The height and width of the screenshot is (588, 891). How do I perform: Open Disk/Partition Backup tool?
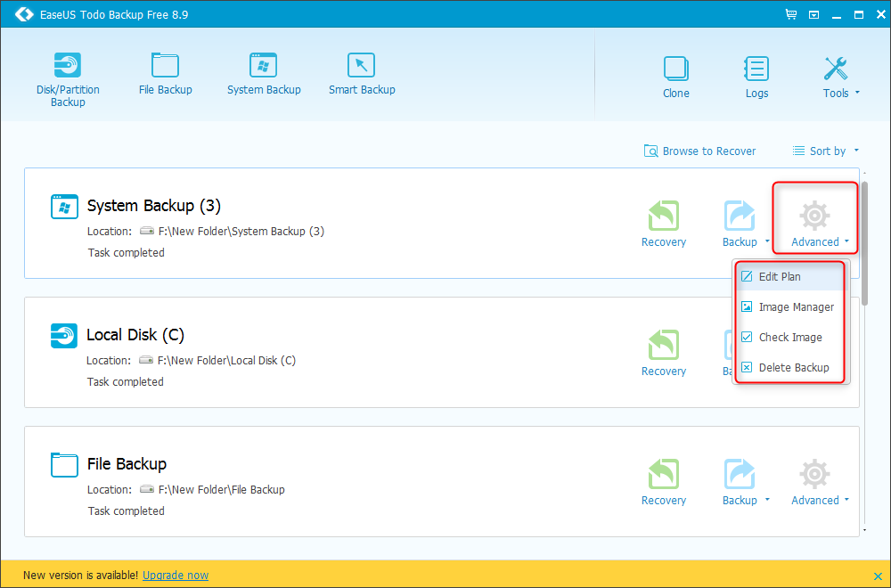[68, 78]
